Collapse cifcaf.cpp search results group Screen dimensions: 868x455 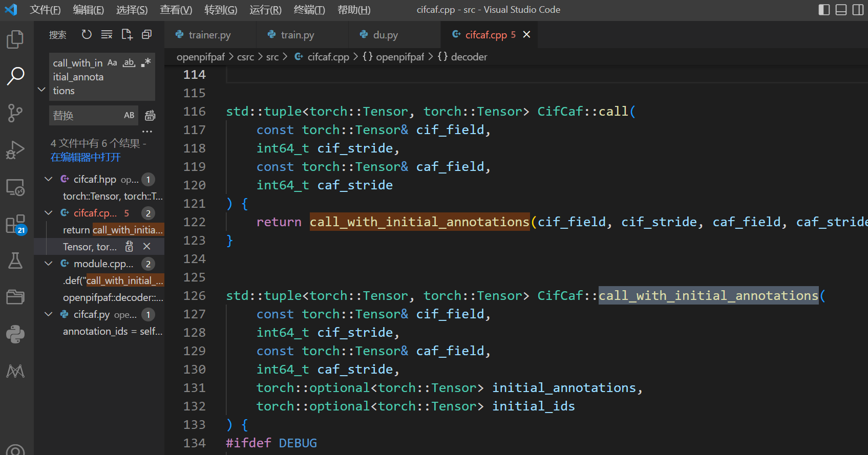pos(49,213)
